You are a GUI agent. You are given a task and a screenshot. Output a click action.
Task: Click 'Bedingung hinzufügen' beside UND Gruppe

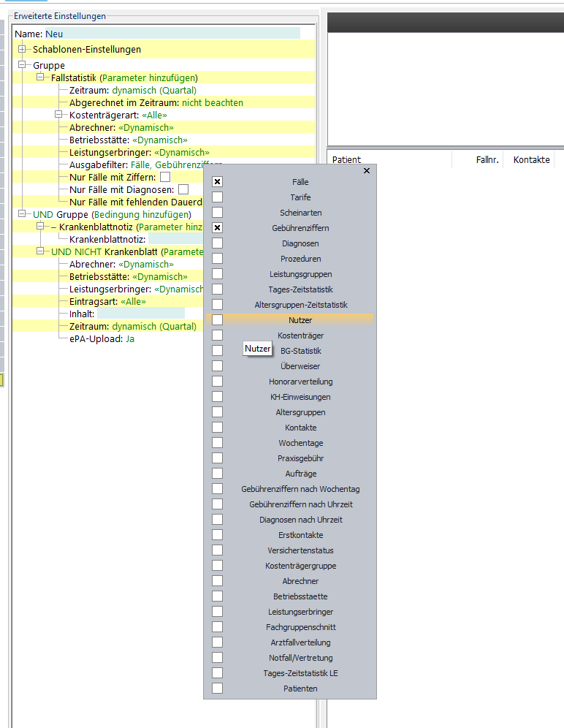[x=140, y=214]
